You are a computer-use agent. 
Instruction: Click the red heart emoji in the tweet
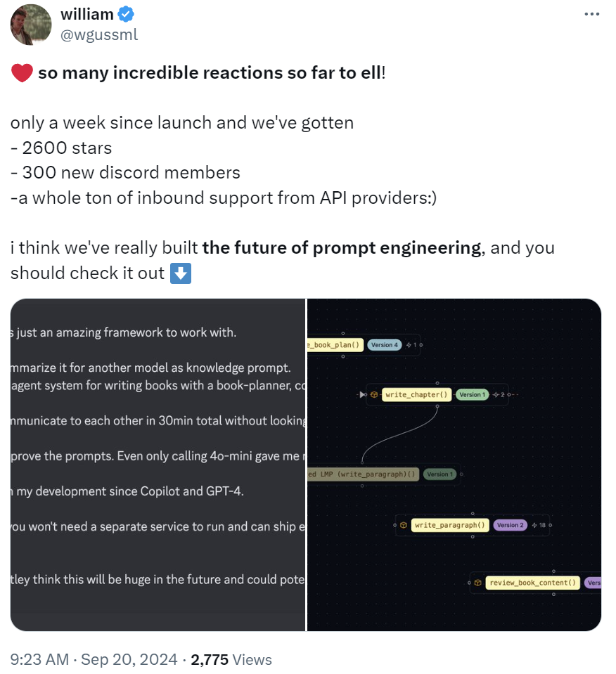pyautogui.click(x=22, y=72)
